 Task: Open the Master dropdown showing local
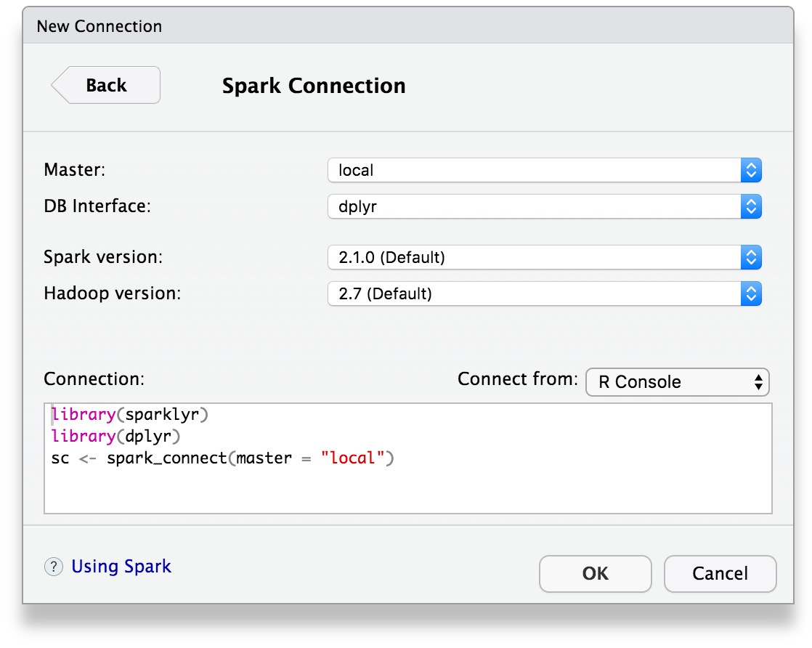point(534,171)
